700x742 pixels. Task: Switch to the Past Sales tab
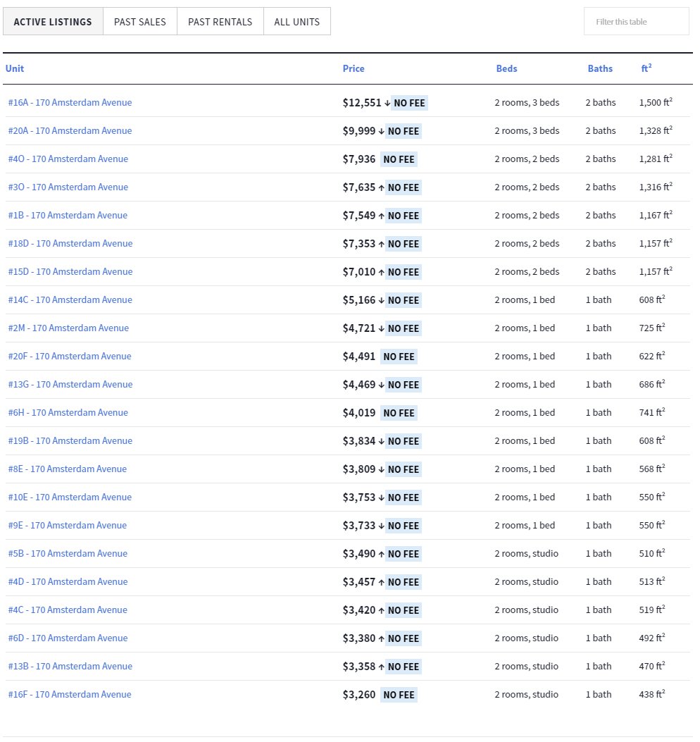pyautogui.click(x=139, y=22)
